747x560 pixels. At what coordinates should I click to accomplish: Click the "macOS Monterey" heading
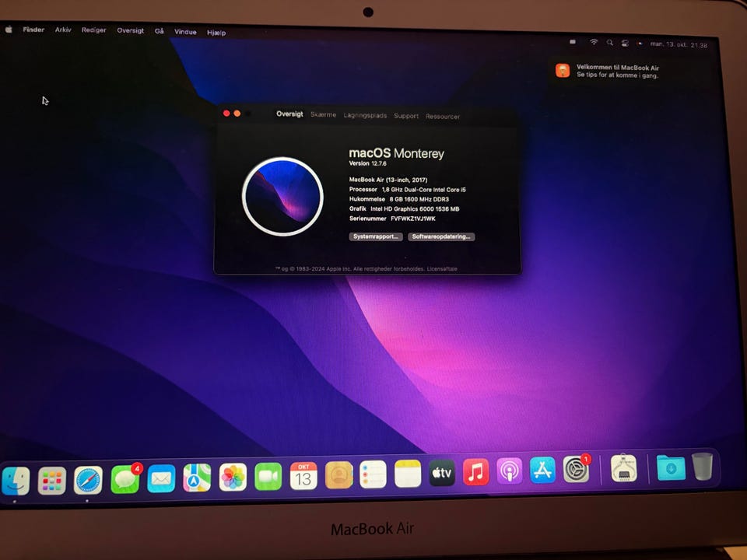396,153
